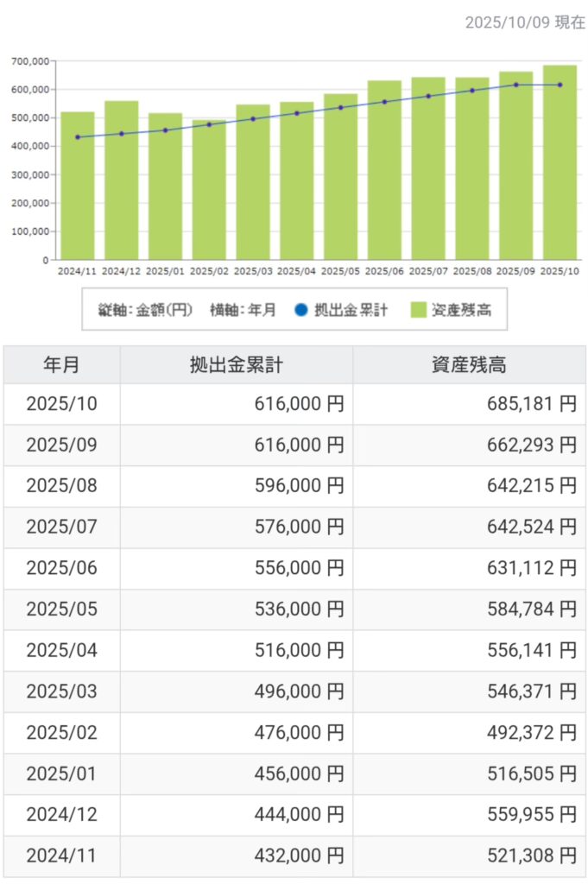The height and width of the screenshot is (884, 588).
Task: Click the line data point for 2025/09
Action: (x=516, y=85)
